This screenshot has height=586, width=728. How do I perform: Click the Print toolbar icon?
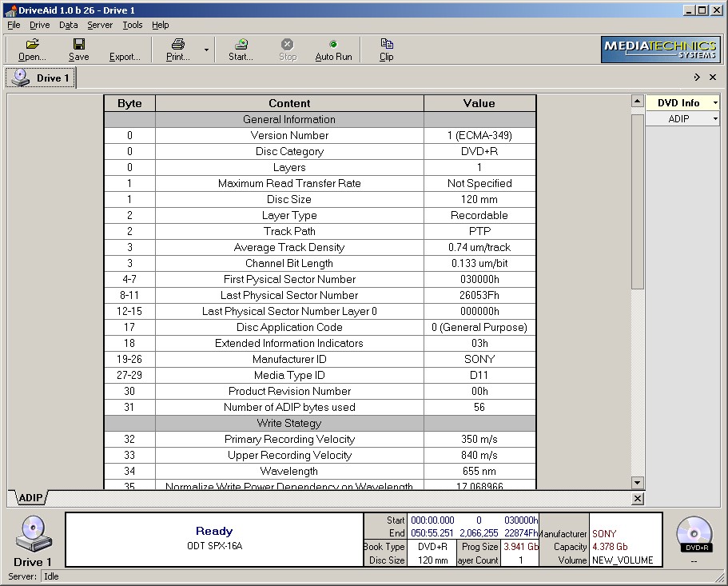177,46
